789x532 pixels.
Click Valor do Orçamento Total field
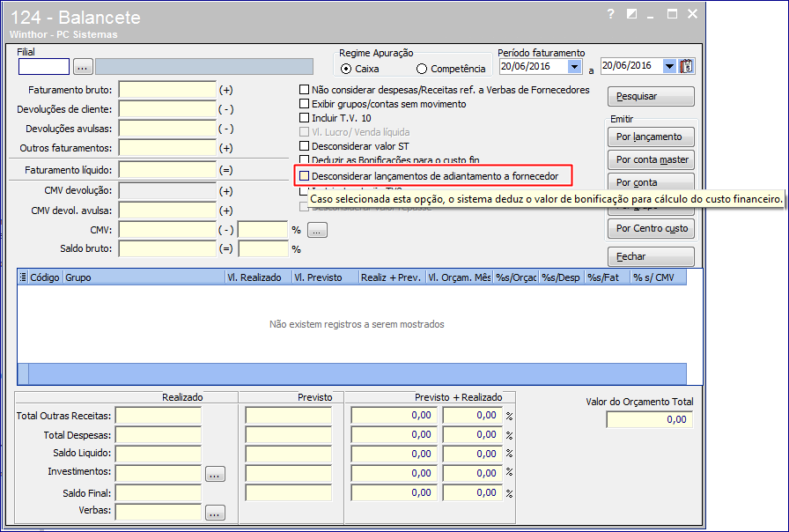click(x=649, y=420)
